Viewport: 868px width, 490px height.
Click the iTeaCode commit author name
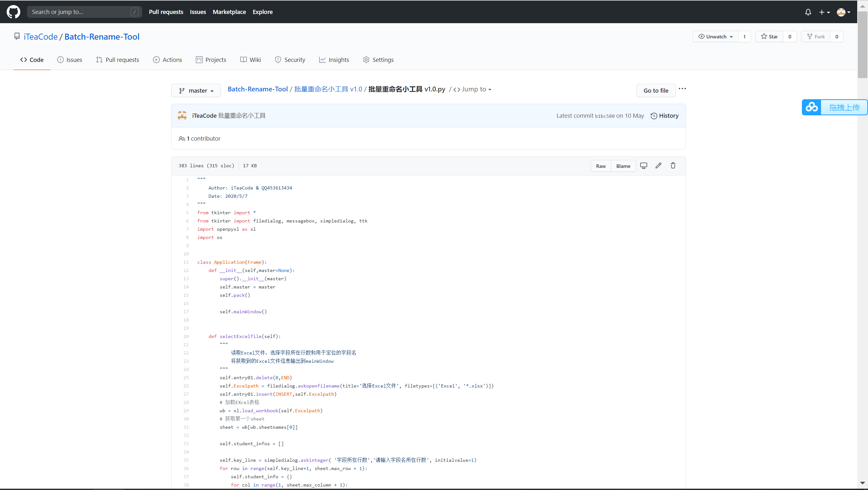pos(204,116)
